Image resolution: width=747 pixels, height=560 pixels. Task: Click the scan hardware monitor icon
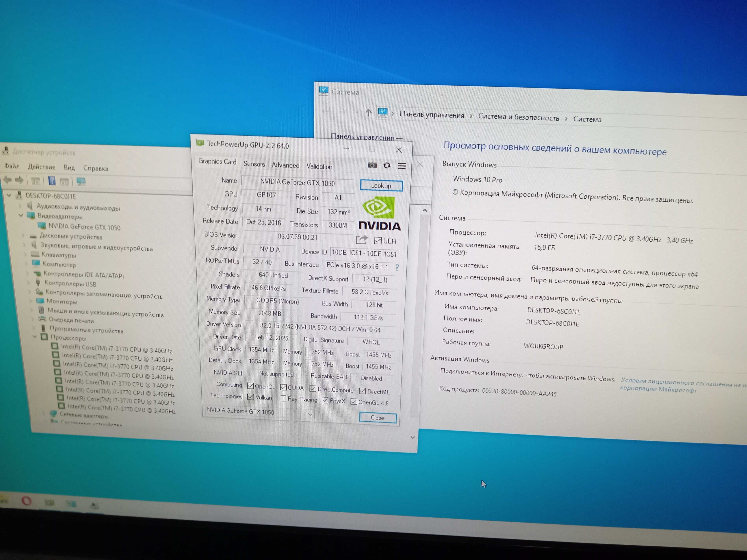point(81,182)
